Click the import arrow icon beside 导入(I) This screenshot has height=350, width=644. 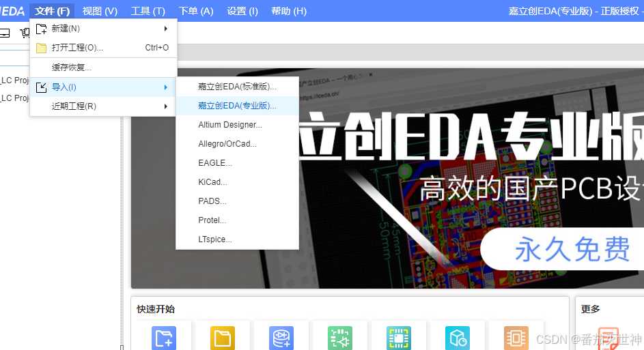click(41, 87)
